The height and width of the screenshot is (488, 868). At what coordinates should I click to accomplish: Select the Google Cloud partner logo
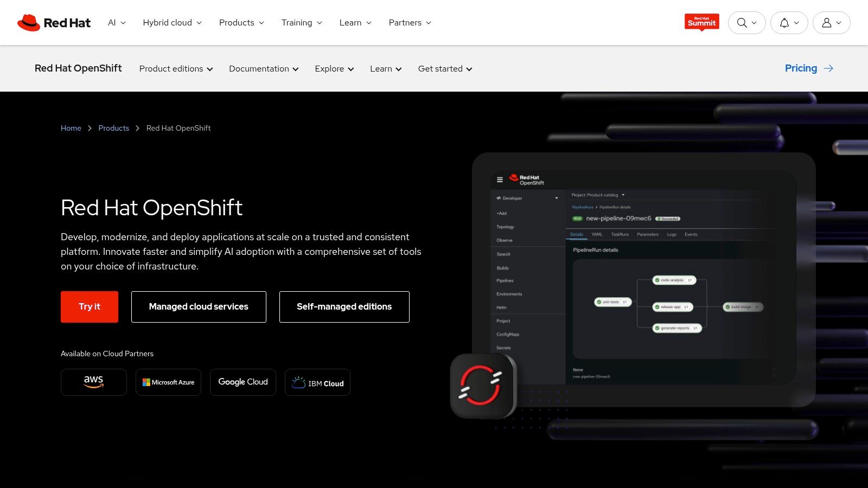243,382
